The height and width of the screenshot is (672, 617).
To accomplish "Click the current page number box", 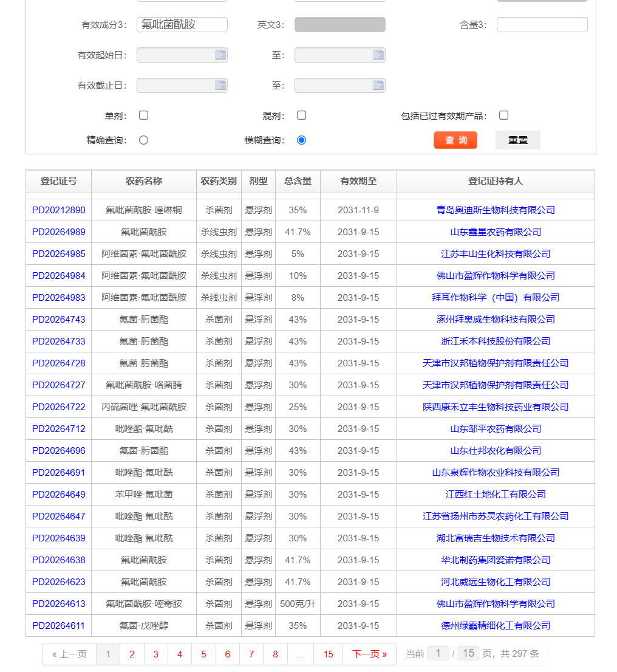I will (438, 653).
